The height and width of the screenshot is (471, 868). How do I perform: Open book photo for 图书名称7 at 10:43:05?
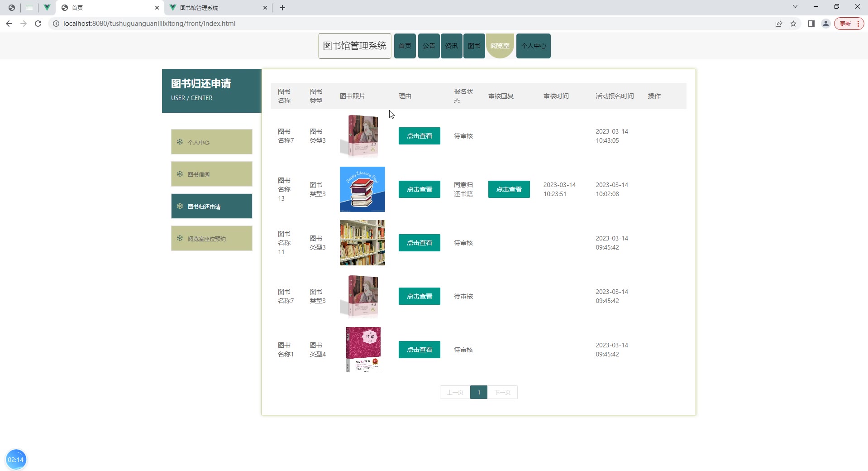[x=362, y=136]
